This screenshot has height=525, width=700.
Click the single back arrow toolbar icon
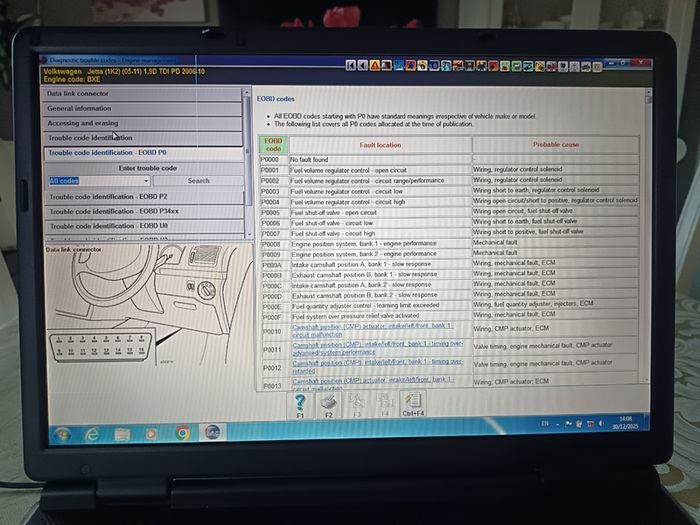362,66
